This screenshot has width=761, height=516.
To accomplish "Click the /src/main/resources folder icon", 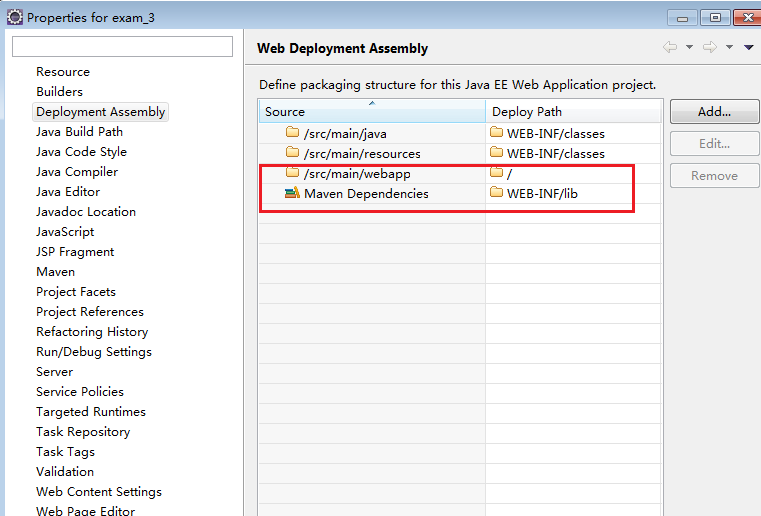I will pos(292,153).
